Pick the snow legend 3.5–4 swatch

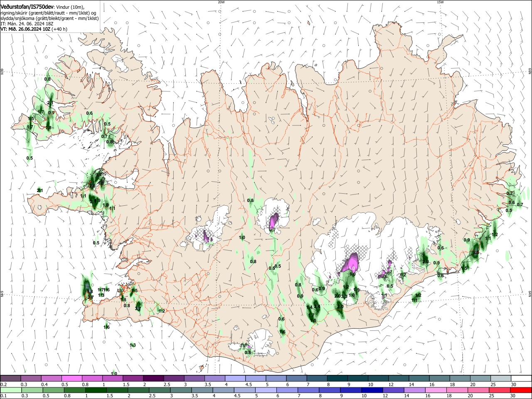coord(215,378)
